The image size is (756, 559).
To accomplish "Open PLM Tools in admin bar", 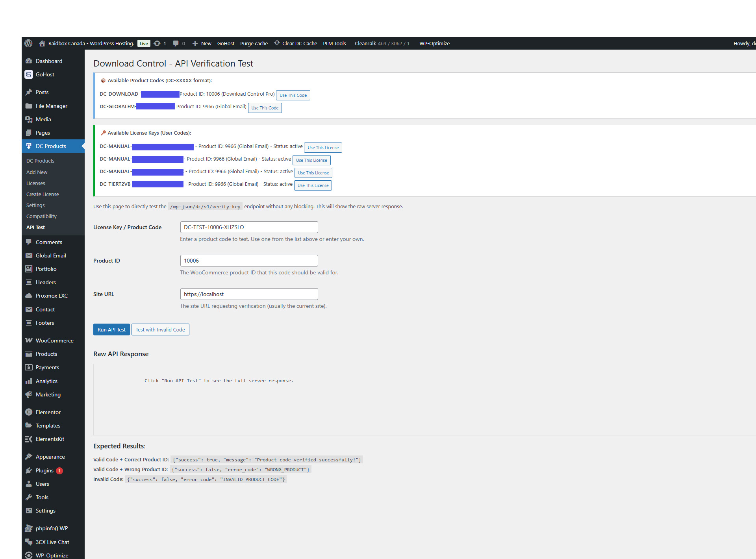I will point(334,43).
